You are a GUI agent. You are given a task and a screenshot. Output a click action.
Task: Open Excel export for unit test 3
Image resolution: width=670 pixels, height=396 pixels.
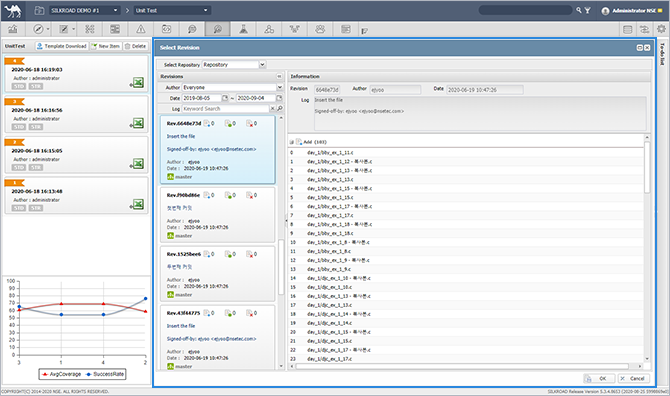138,123
